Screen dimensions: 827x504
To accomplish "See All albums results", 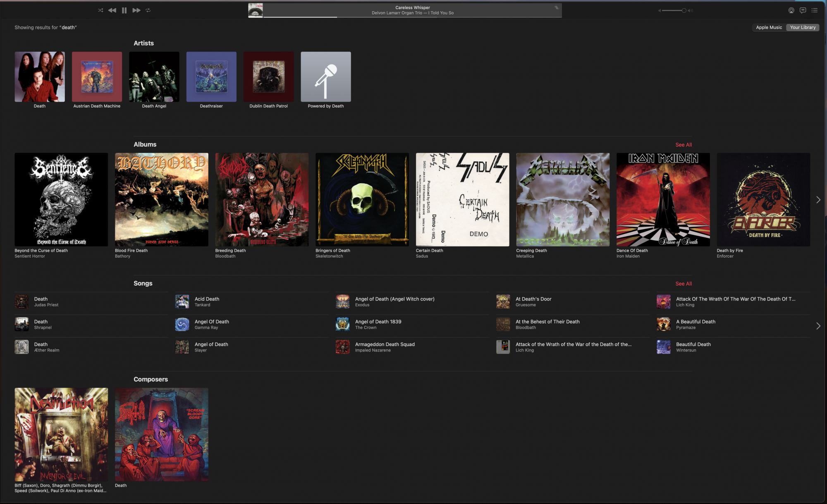I will 684,145.
